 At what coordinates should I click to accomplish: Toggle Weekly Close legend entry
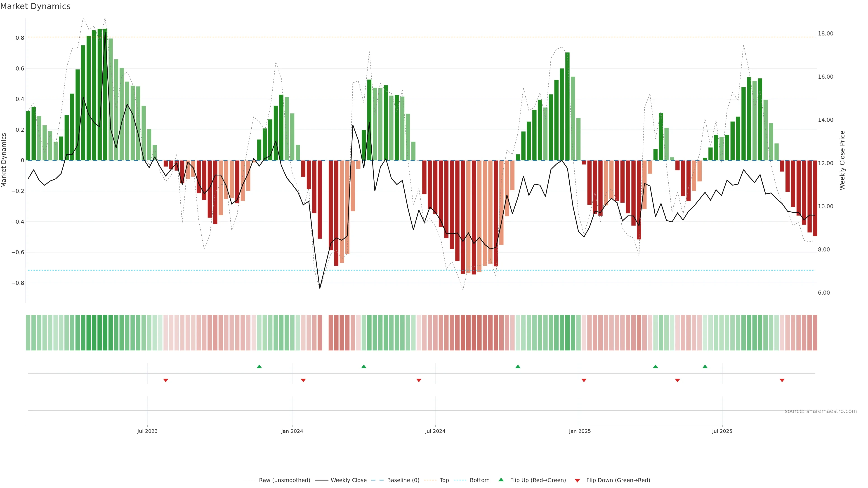click(x=348, y=480)
